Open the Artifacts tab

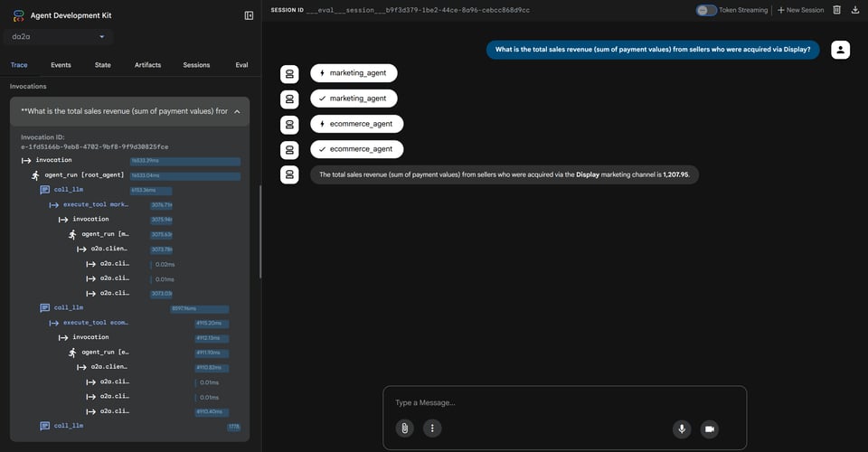(147, 65)
